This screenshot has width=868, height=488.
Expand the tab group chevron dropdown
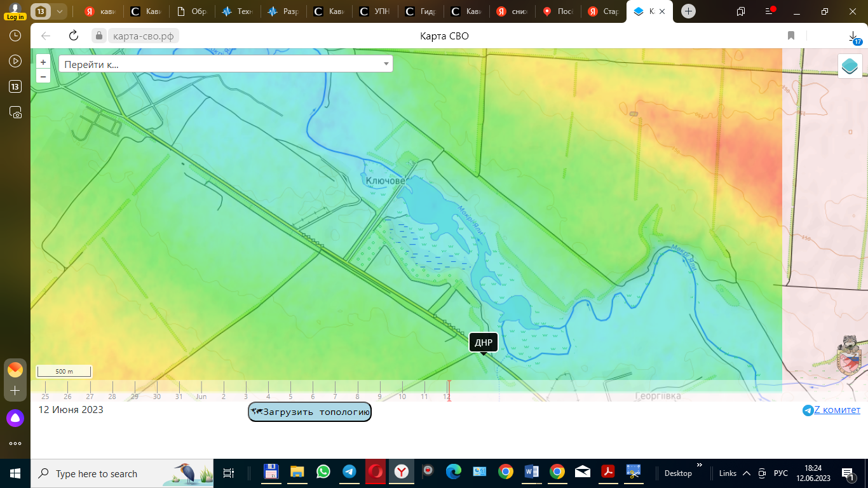pyautogui.click(x=59, y=11)
